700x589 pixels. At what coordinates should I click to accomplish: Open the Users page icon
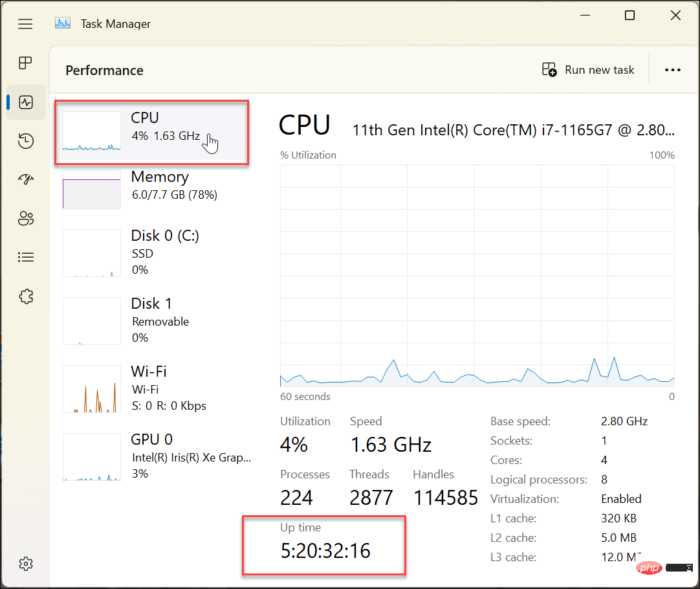(26, 218)
